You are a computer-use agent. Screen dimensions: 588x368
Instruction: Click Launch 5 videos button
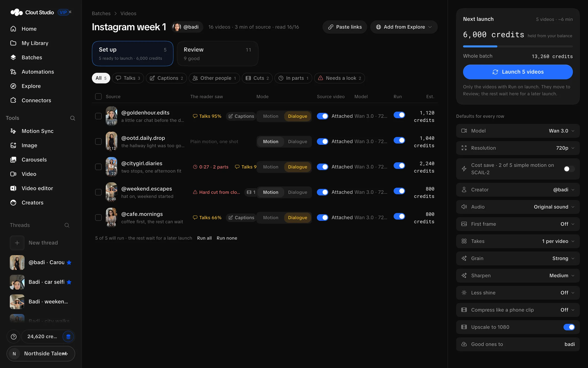pyautogui.click(x=518, y=72)
